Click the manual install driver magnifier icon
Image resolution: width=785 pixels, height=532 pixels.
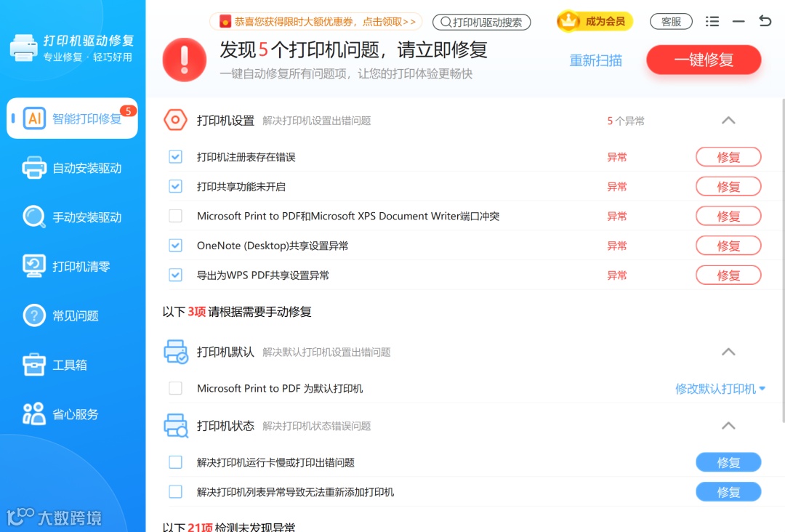coord(34,217)
